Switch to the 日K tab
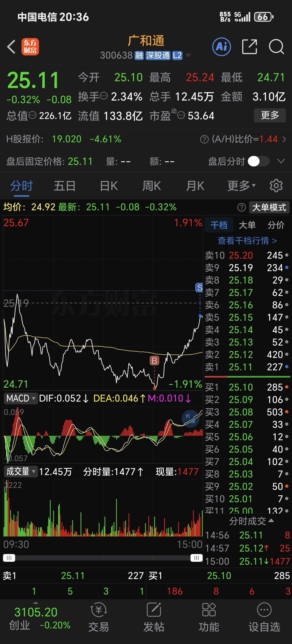This screenshot has height=644, width=292. pyautogui.click(x=109, y=186)
